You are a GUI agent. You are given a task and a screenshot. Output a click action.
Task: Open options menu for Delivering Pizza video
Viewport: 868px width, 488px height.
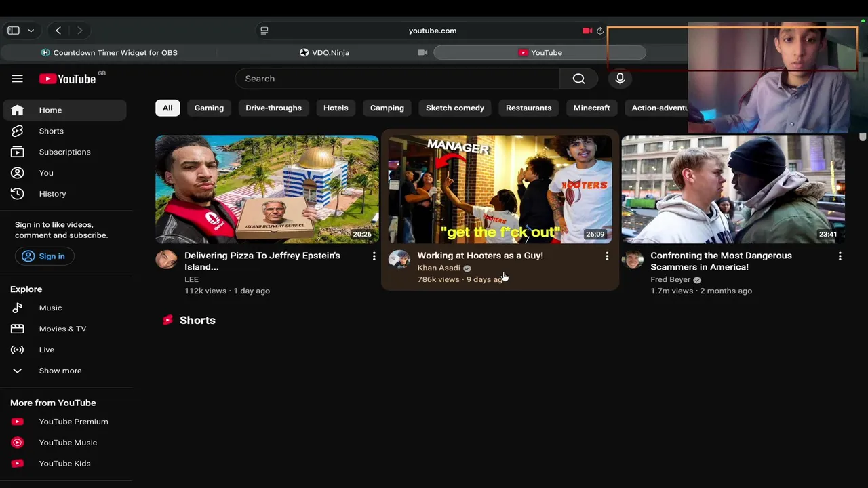coord(374,256)
